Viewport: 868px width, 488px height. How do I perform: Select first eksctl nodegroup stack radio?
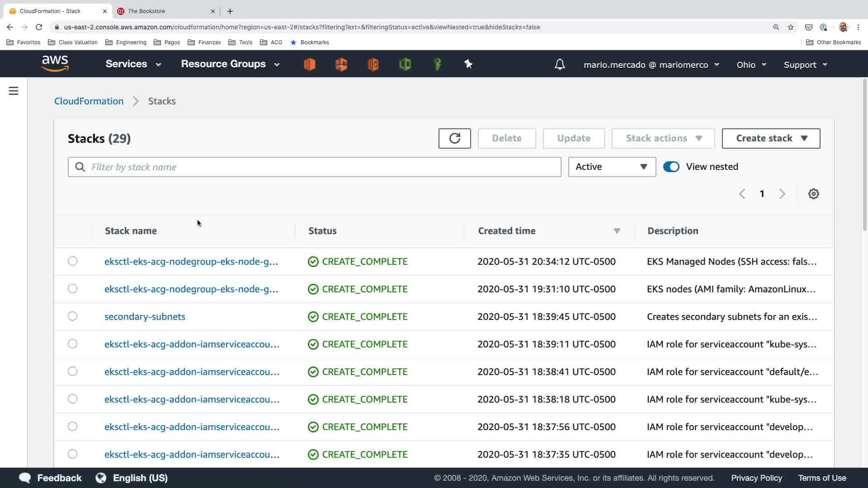tap(72, 261)
